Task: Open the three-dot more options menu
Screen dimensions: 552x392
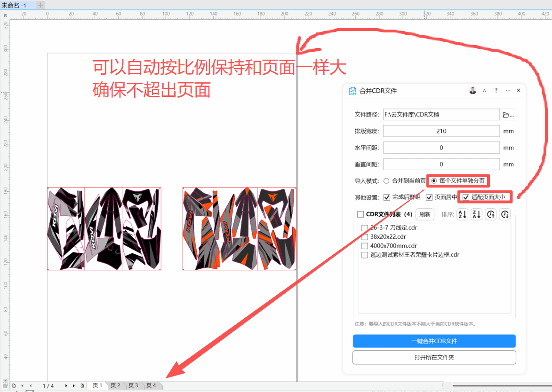Action: tap(508, 91)
